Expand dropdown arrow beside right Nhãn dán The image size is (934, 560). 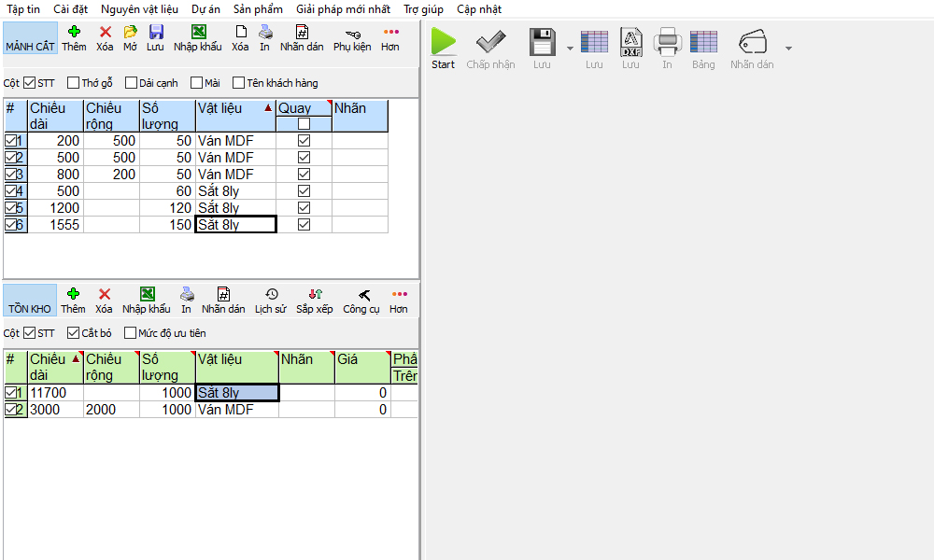point(787,48)
